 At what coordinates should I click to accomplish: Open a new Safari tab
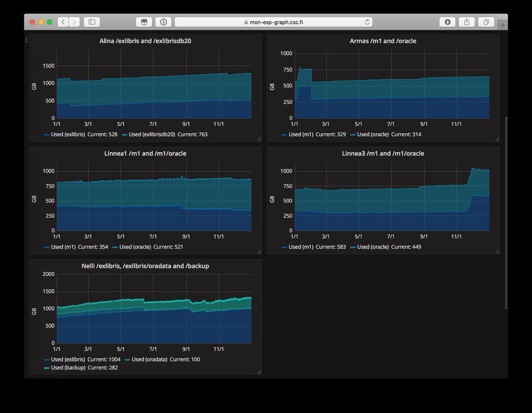[503, 25]
